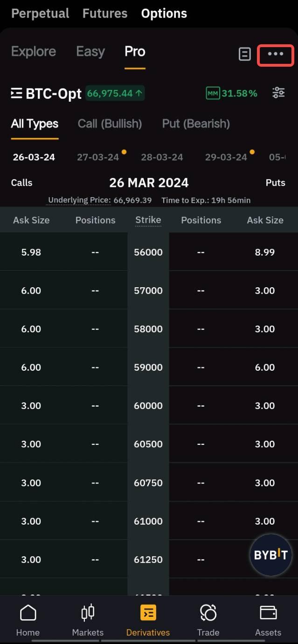This screenshot has width=298, height=644.
Task: Go to Home in bottom navigation
Action: point(28,620)
